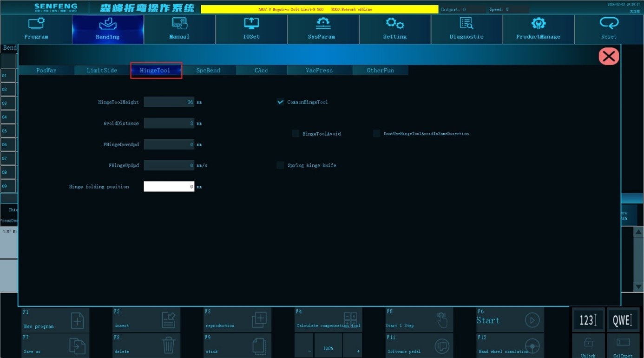Click the yellow alarm message bar
This screenshot has height=358, width=644.
click(x=319, y=9)
